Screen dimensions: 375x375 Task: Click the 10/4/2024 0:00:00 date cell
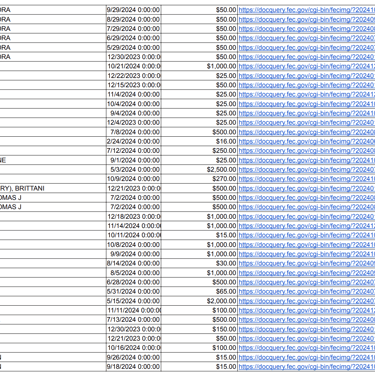[x=134, y=104]
